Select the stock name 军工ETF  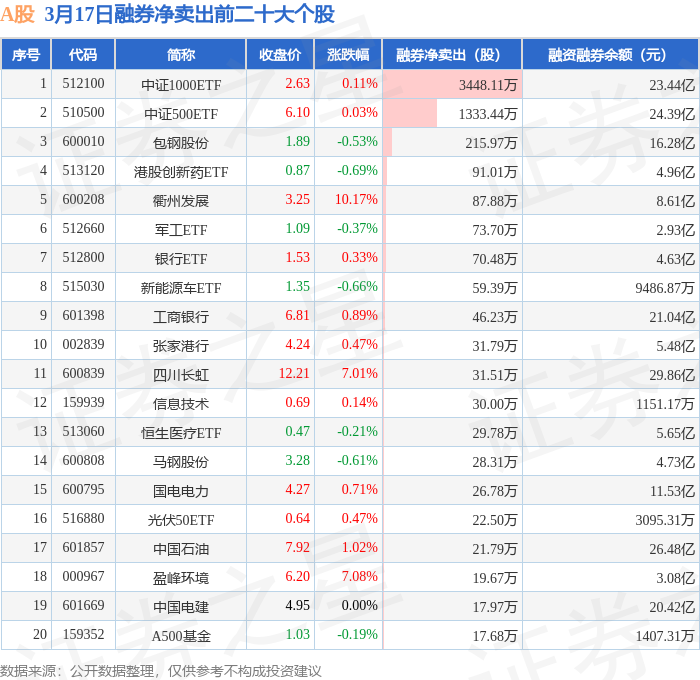pyautogui.click(x=181, y=229)
